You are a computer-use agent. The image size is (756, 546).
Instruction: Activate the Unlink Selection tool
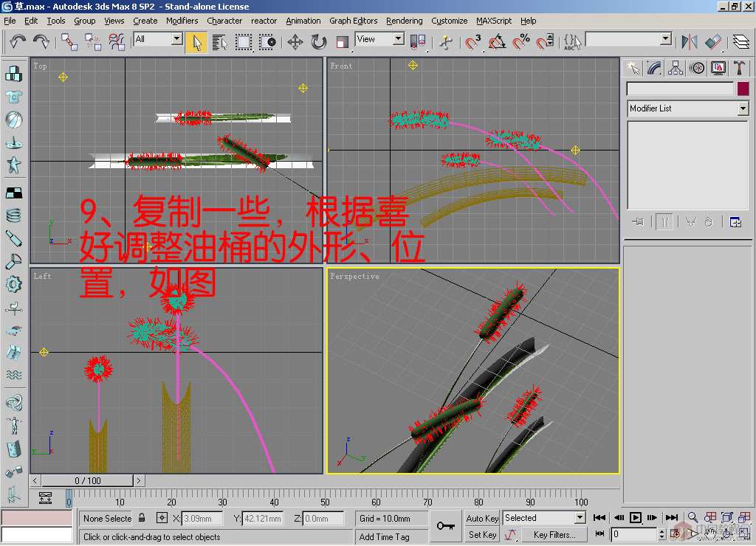93,42
